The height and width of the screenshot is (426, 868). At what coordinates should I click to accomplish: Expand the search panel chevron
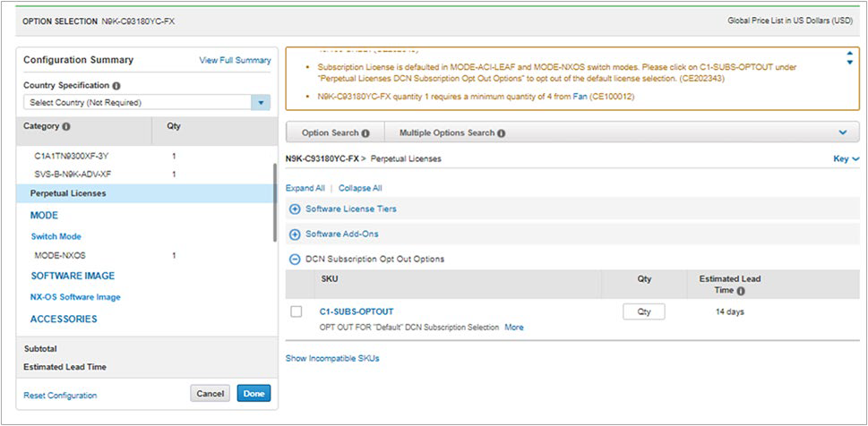point(842,132)
